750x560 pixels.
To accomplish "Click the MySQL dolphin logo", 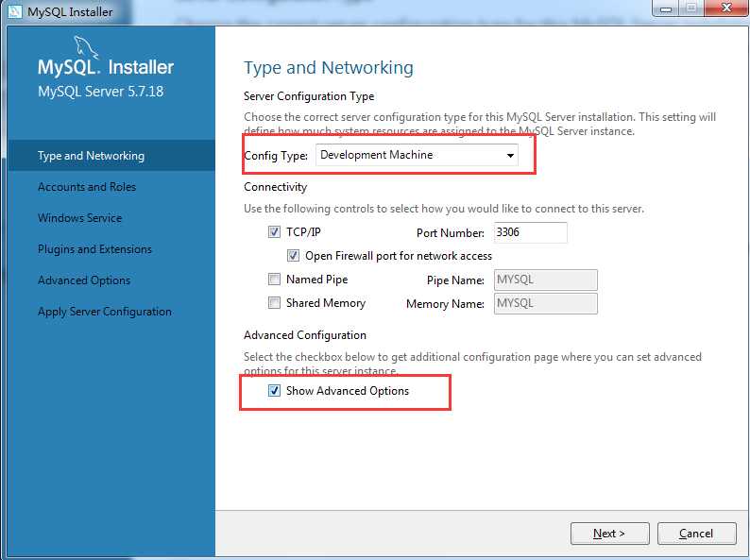I will [86, 47].
